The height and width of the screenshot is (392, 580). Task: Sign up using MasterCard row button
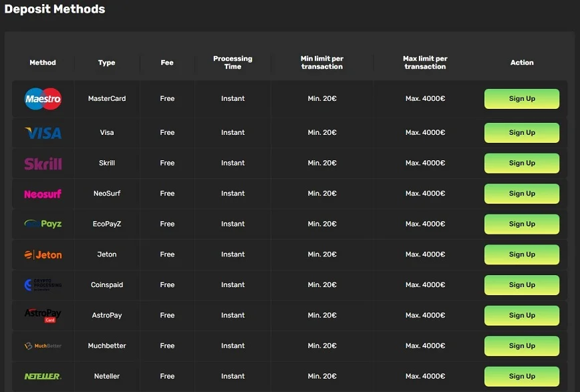(x=522, y=99)
